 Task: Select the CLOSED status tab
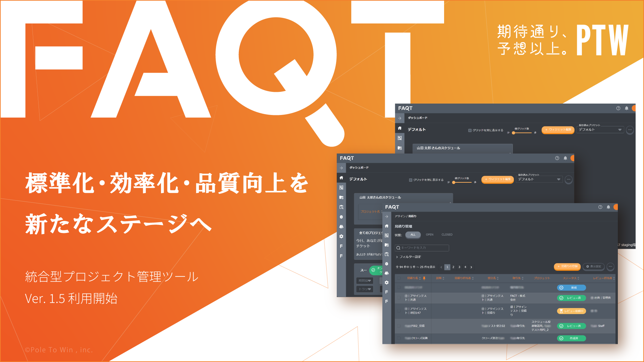tap(447, 235)
